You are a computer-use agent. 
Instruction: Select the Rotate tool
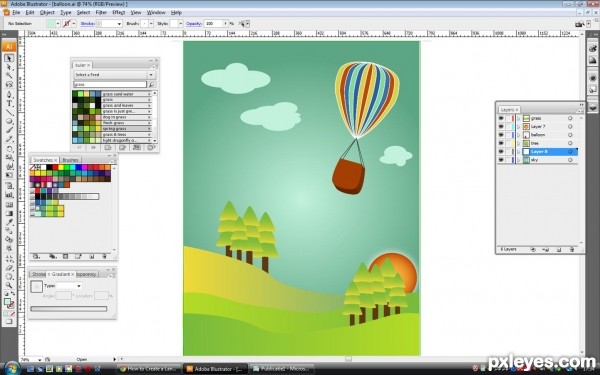tap(9, 149)
